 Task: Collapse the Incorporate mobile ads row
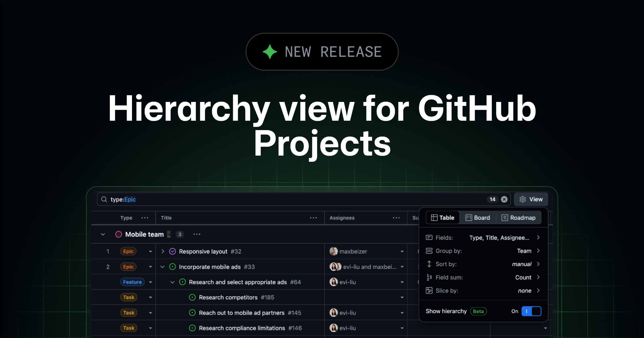point(162,267)
